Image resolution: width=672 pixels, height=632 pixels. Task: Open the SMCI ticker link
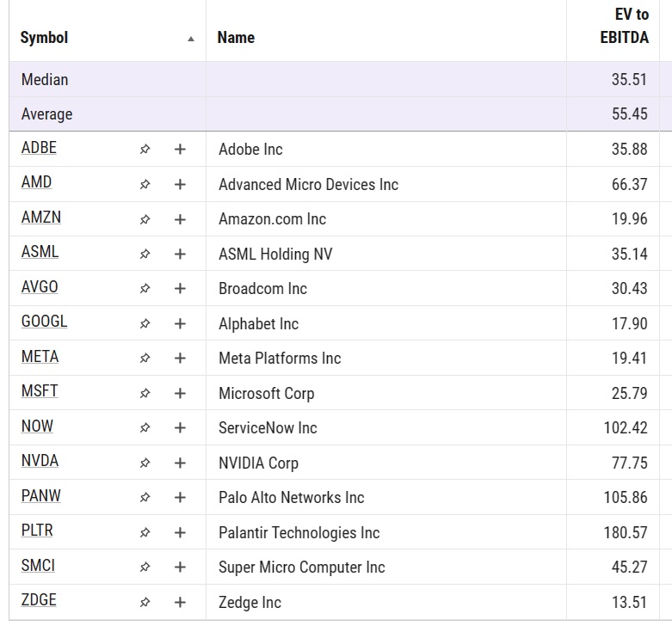click(38, 566)
